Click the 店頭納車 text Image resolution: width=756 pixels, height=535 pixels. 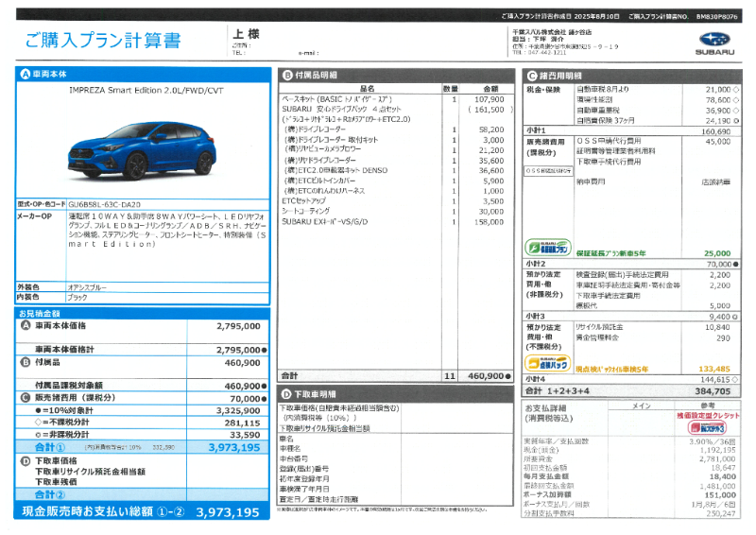[x=716, y=182]
